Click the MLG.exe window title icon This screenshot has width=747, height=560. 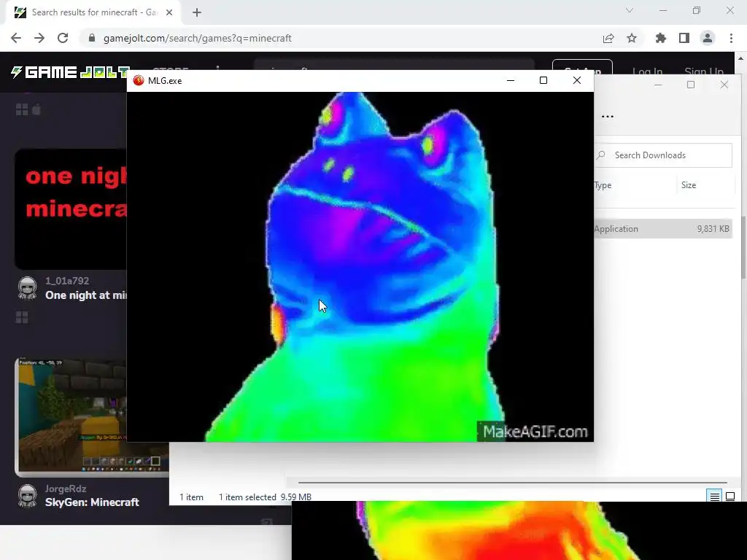(x=139, y=80)
